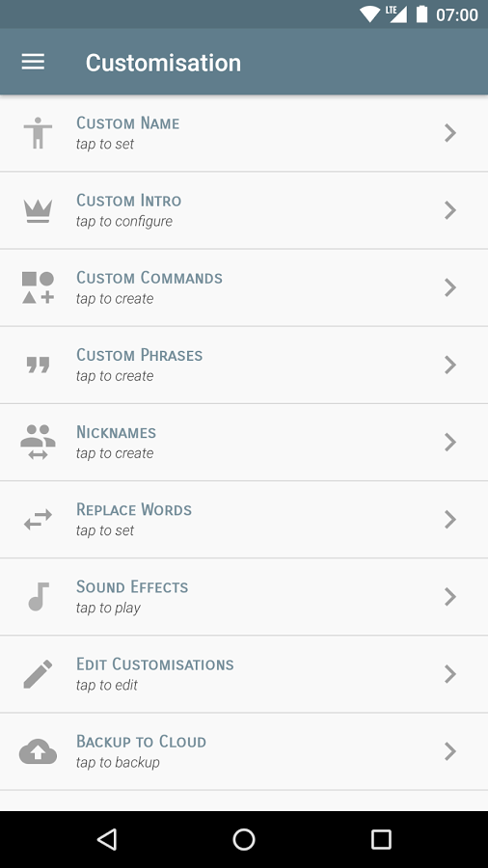Viewport: 488px width, 868px height.
Task: Tap the Replace Words title text
Action: click(x=134, y=509)
